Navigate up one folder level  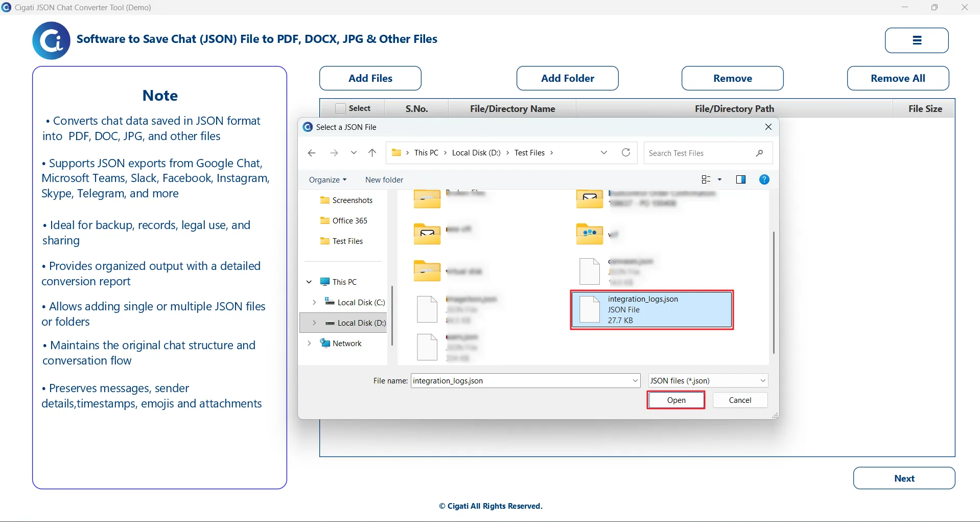pyautogui.click(x=372, y=153)
